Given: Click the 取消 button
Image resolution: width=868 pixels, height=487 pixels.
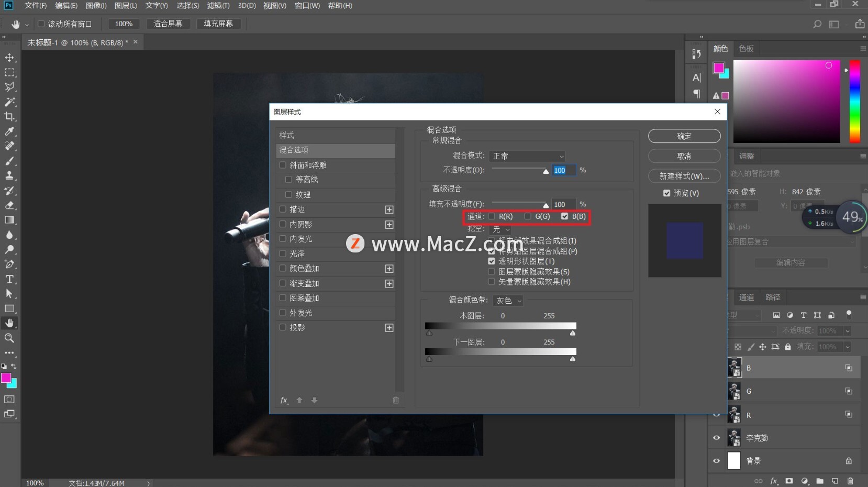Looking at the screenshot, I should point(684,156).
